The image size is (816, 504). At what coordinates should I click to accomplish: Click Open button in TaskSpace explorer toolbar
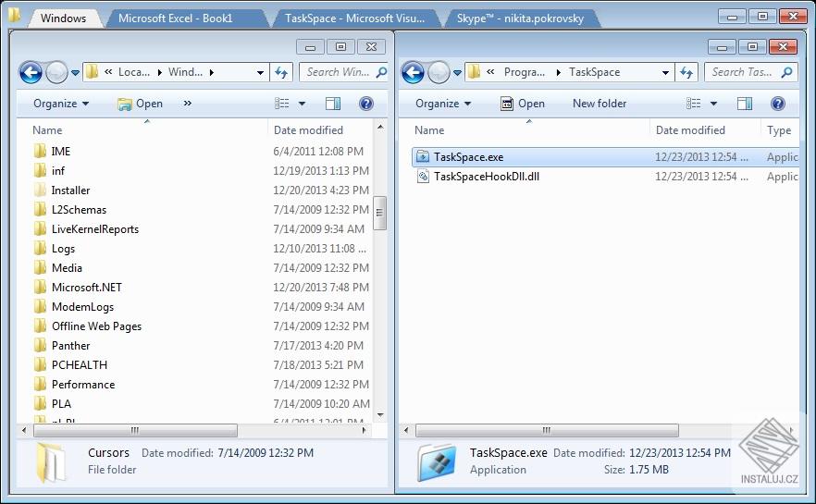pos(523,104)
